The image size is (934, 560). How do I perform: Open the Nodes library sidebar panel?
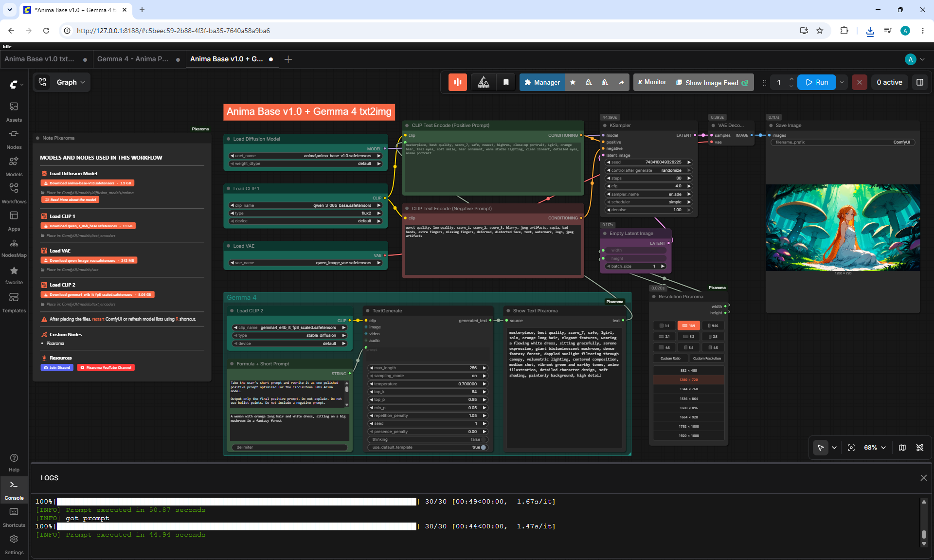(14, 139)
